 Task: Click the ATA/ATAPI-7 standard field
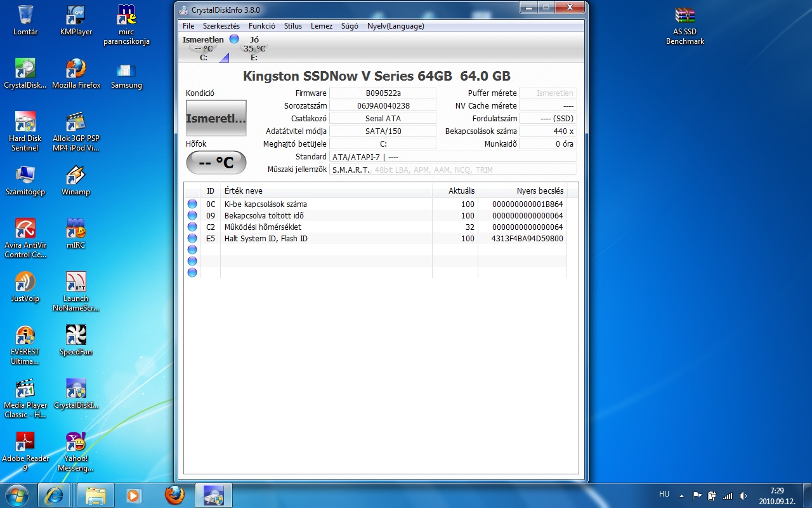click(453, 156)
